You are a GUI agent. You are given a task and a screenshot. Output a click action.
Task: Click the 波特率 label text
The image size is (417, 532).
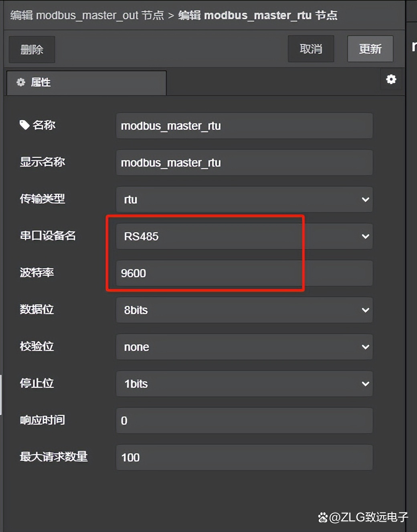coord(37,272)
